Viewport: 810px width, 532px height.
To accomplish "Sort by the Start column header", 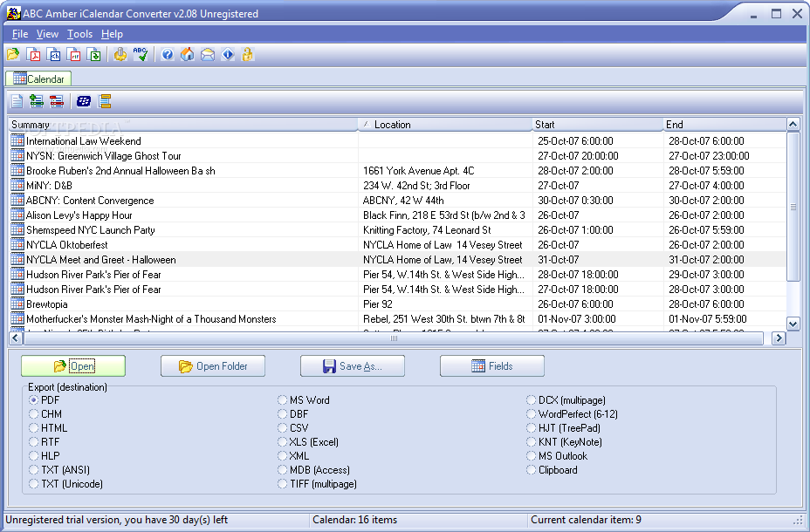I will point(598,125).
